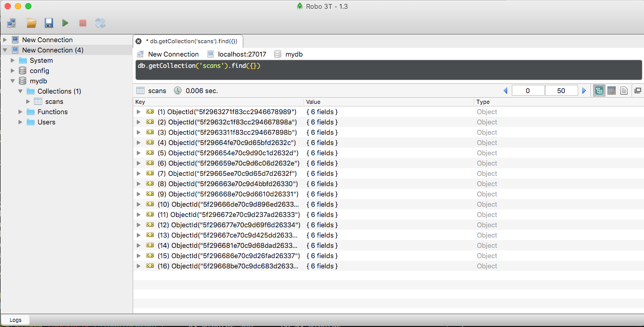Click the scans collection table icon in the sidebar
The height and width of the screenshot is (327, 644).
[x=38, y=101]
